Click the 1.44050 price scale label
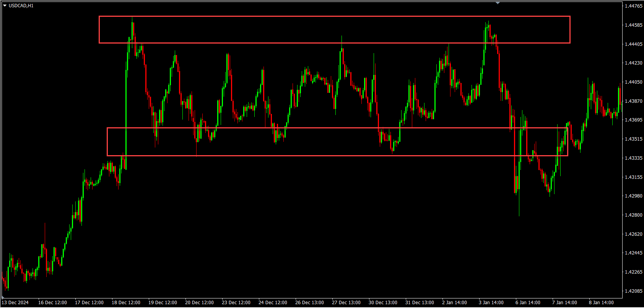The width and height of the screenshot is (644, 308). 633,82
